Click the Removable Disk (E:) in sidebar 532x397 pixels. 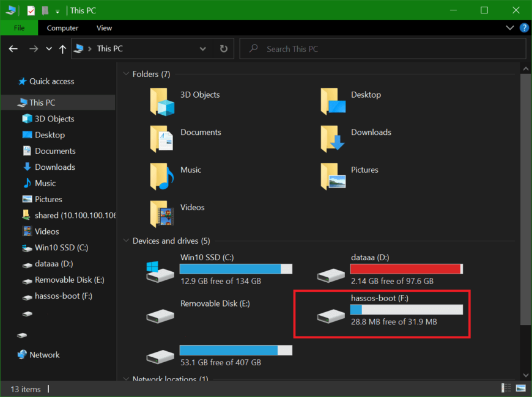pos(69,280)
